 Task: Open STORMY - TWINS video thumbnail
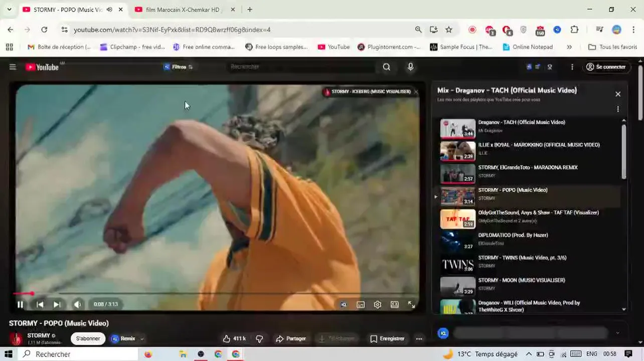pyautogui.click(x=457, y=264)
